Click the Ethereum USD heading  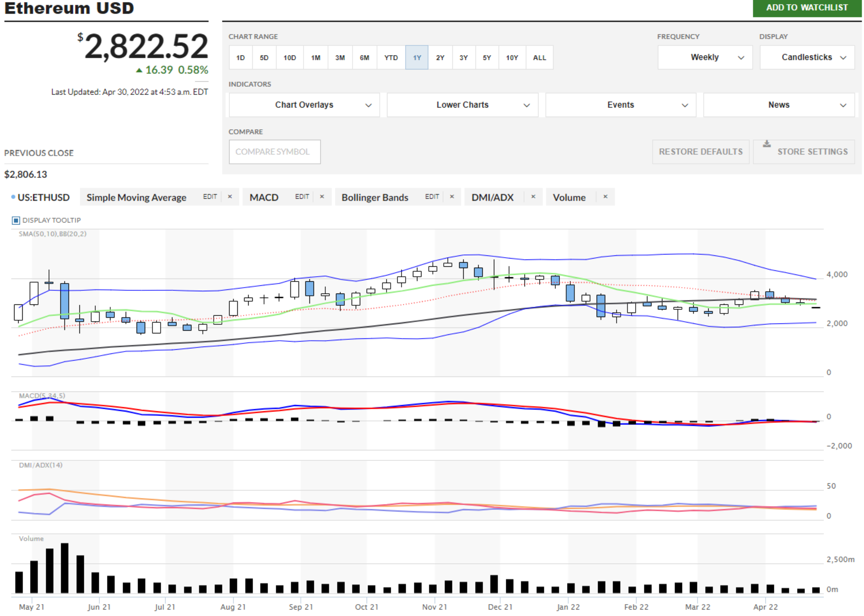coord(69,8)
